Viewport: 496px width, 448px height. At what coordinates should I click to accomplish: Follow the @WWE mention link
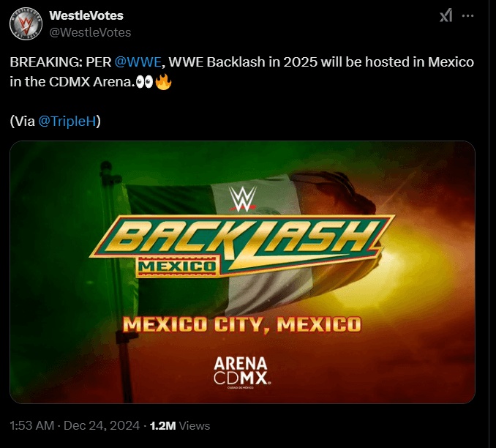pos(138,62)
